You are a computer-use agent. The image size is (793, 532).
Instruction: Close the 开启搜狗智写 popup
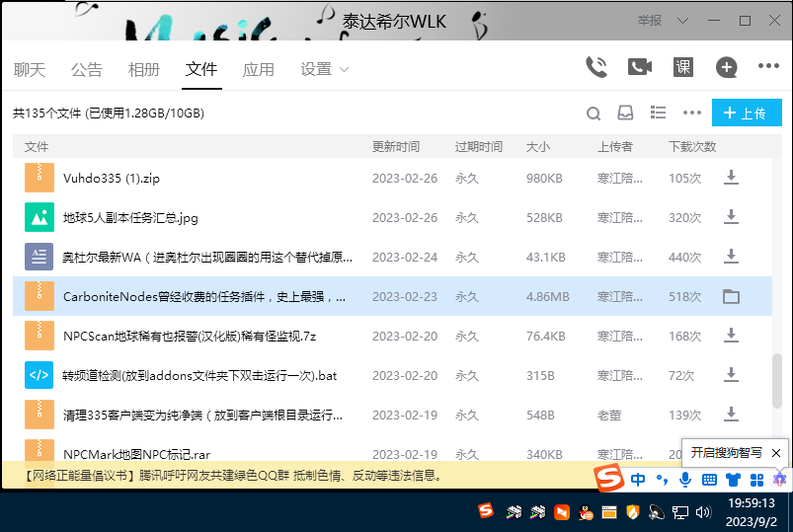(x=776, y=453)
